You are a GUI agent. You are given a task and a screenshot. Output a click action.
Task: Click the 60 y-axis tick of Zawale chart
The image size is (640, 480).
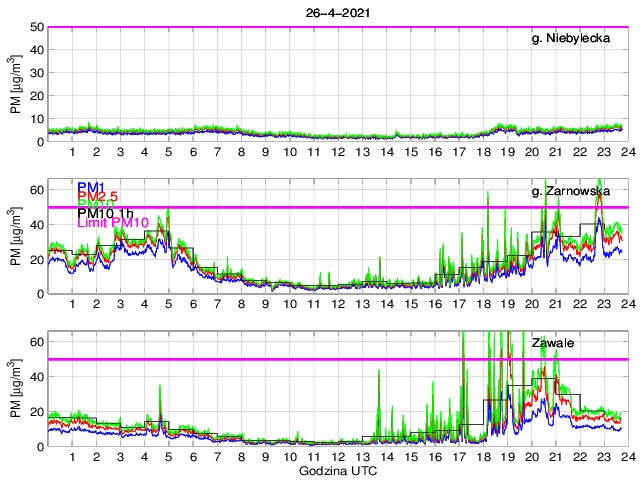point(34,342)
